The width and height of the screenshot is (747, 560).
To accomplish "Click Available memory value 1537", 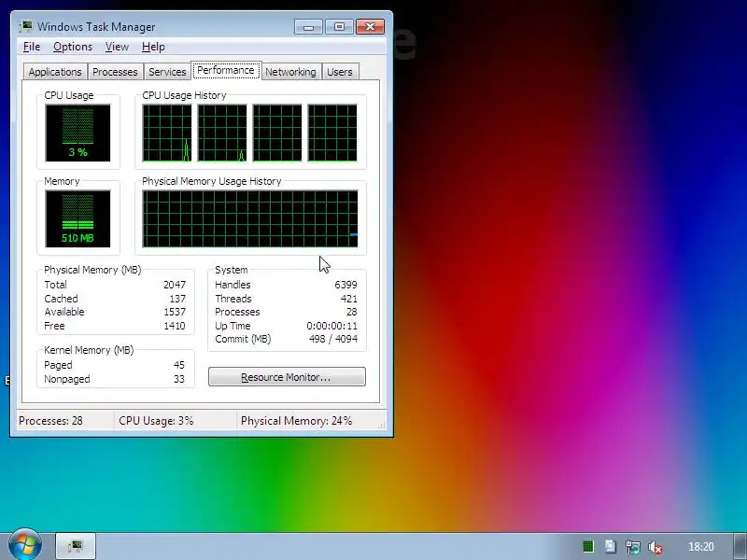I will tap(175, 312).
